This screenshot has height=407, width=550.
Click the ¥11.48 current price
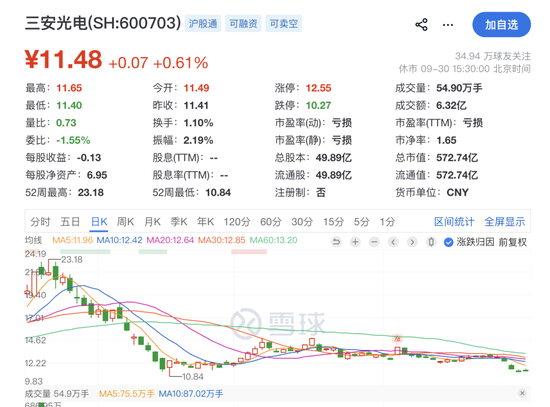(63, 59)
